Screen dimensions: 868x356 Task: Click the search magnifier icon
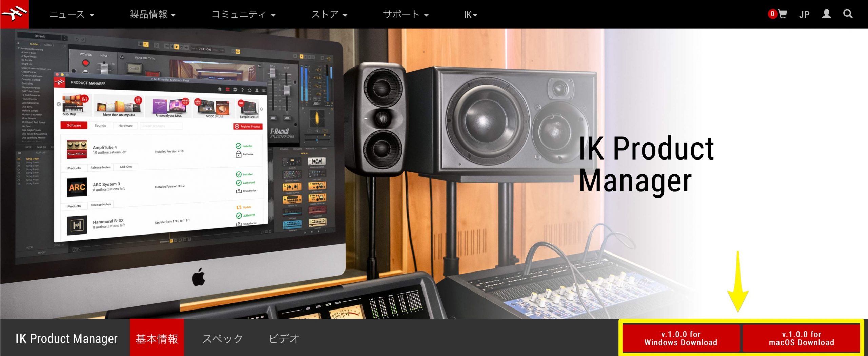(848, 14)
